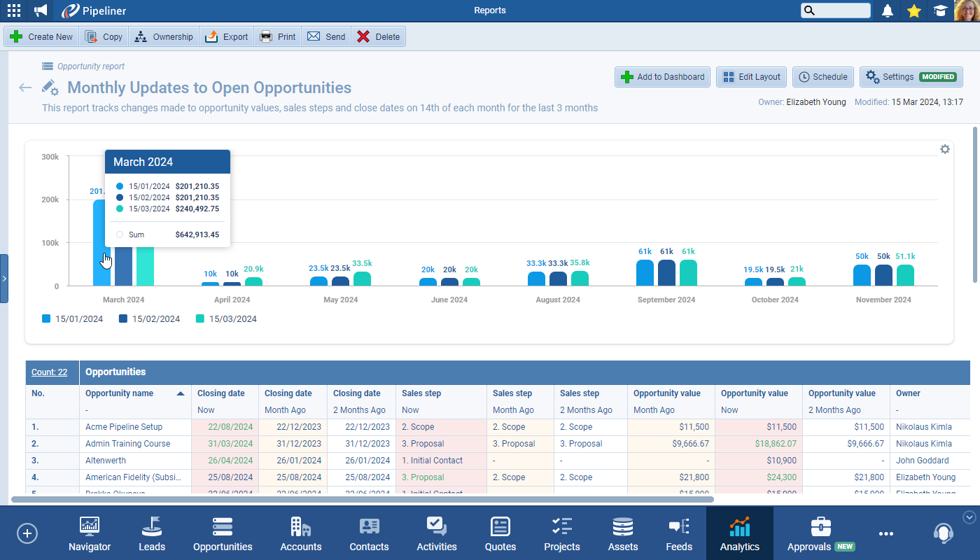Expand the left side panel
The image size is (980, 560).
pos(4,279)
